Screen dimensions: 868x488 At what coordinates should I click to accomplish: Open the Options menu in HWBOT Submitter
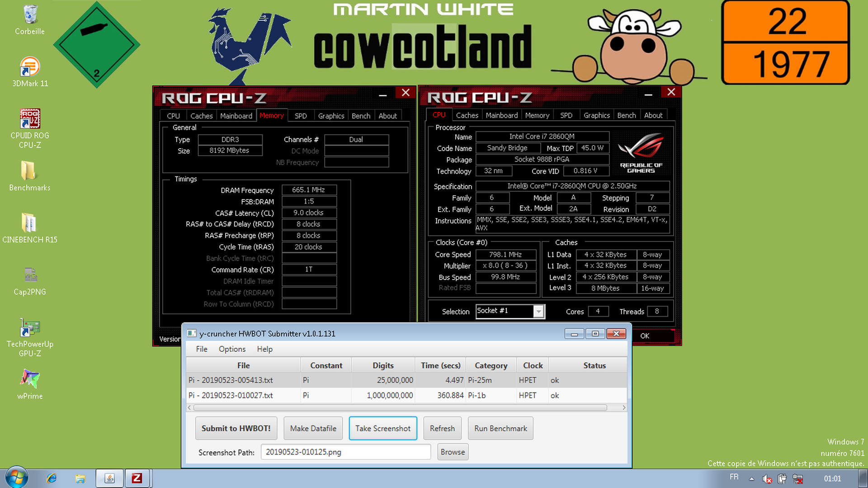click(232, 349)
